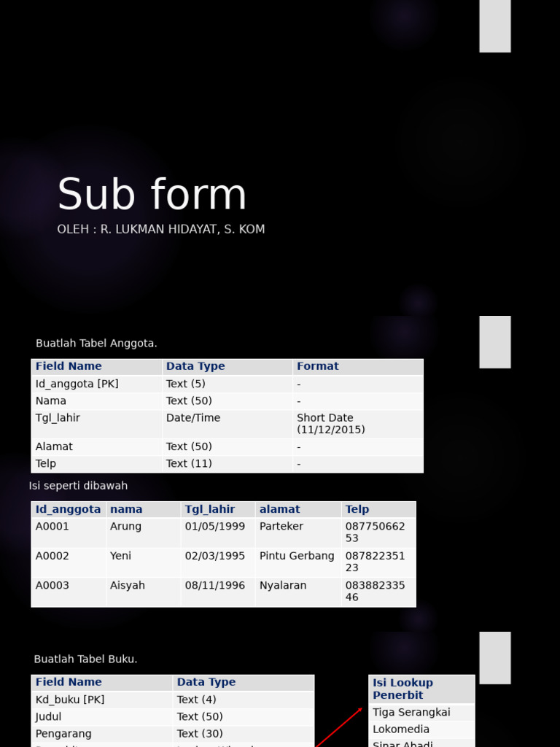The height and width of the screenshot is (747, 560).
Task: Click Yeni's phone number 08782235123
Action: click(376, 562)
